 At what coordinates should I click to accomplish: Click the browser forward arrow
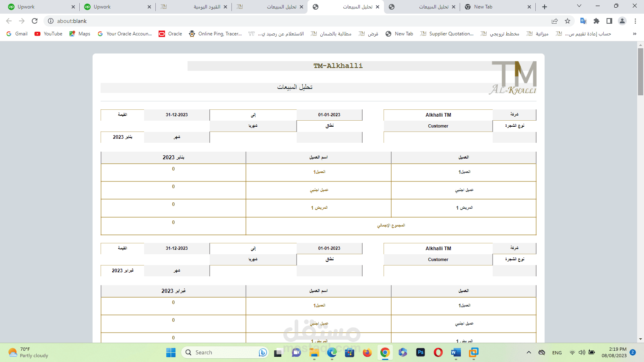[x=22, y=21]
